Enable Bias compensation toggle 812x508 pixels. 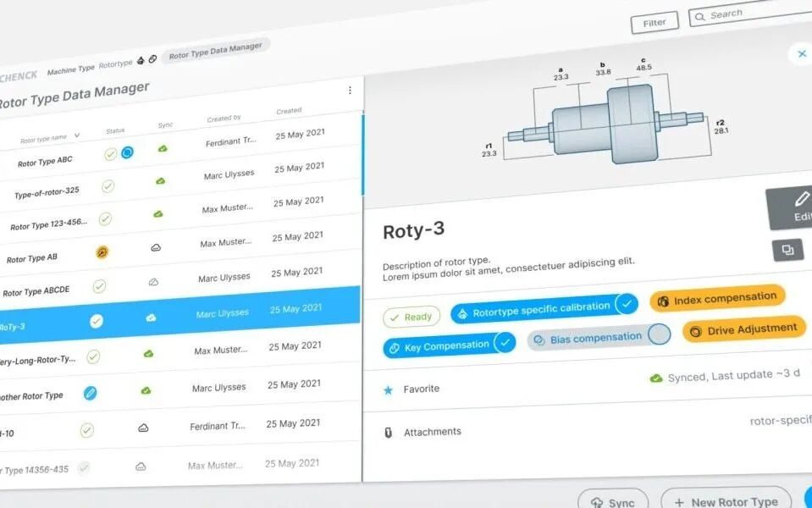click(x=599, y=338)
